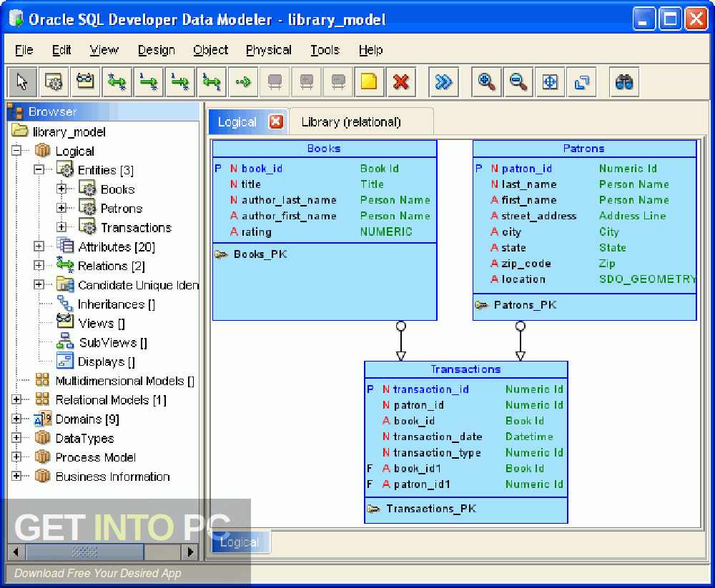Screen dimensions: 715x588
Task: Expand the Attributes [20] node
Action: point(39,246)
